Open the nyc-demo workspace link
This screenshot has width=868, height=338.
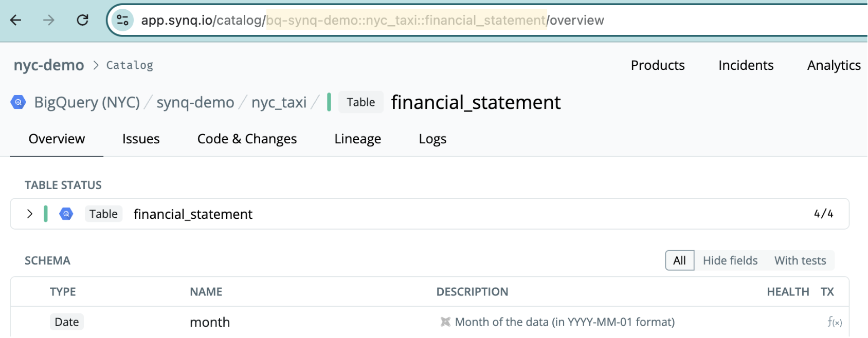(x=49, y=65)
